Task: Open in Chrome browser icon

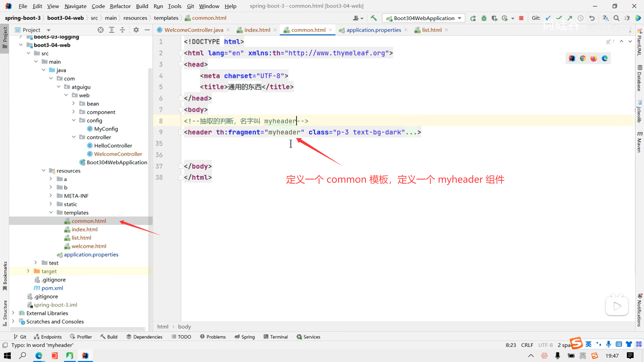Action: (583, 58)
